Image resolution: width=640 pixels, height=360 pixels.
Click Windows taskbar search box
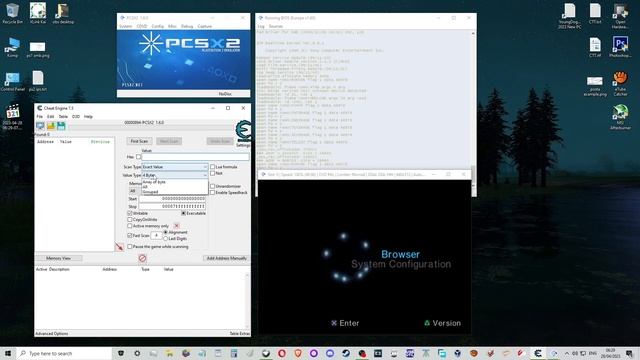65,353
